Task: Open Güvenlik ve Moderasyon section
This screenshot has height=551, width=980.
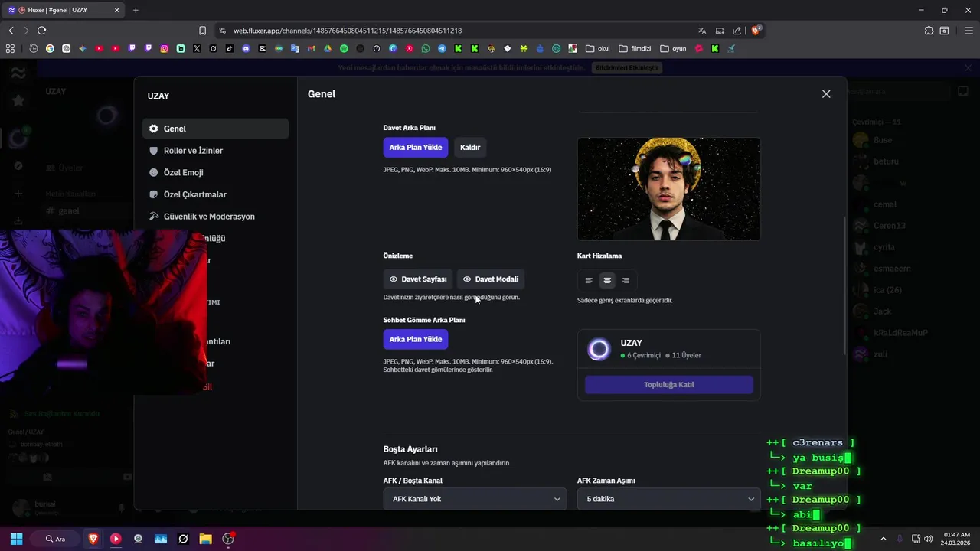Action: coord(215,217)
